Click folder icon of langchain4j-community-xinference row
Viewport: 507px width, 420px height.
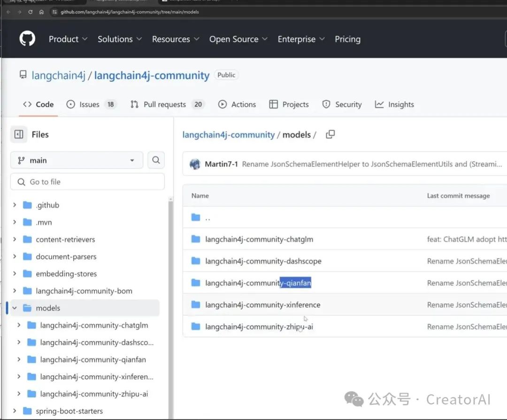tap(196, 304)
